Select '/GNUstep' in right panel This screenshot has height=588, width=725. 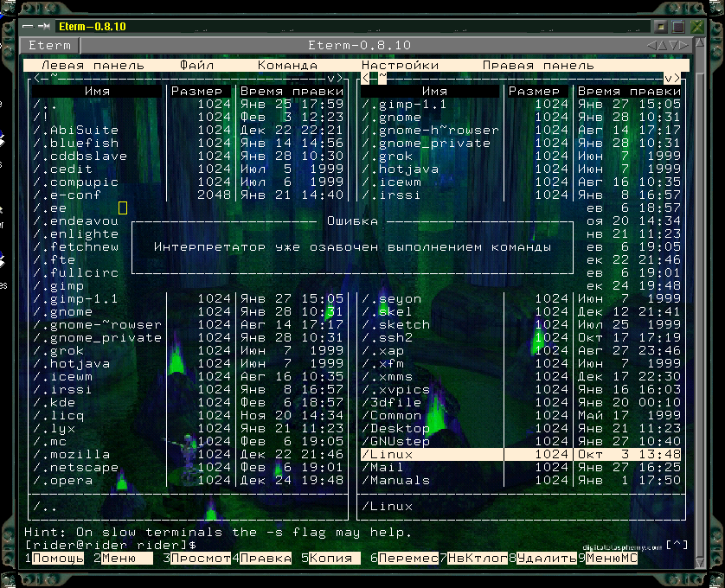tap(521, 442)
